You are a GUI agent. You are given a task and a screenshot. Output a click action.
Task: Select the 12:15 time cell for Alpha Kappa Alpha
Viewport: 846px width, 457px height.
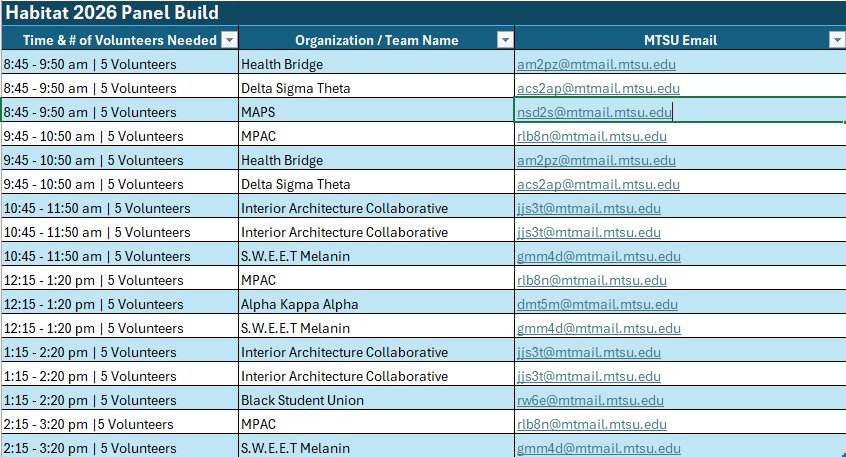click(x=120, y=304)
